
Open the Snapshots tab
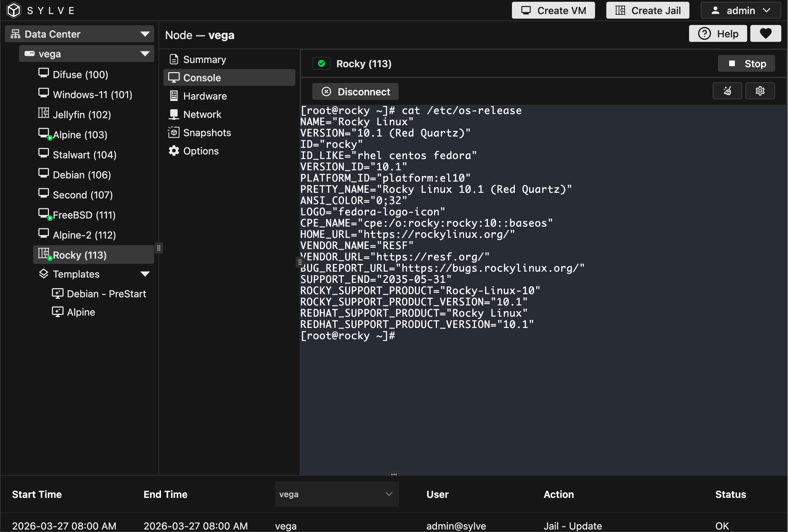coord(229,132)
